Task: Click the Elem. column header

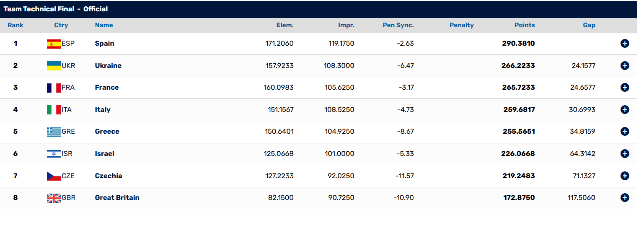Action: pos(285,25)
